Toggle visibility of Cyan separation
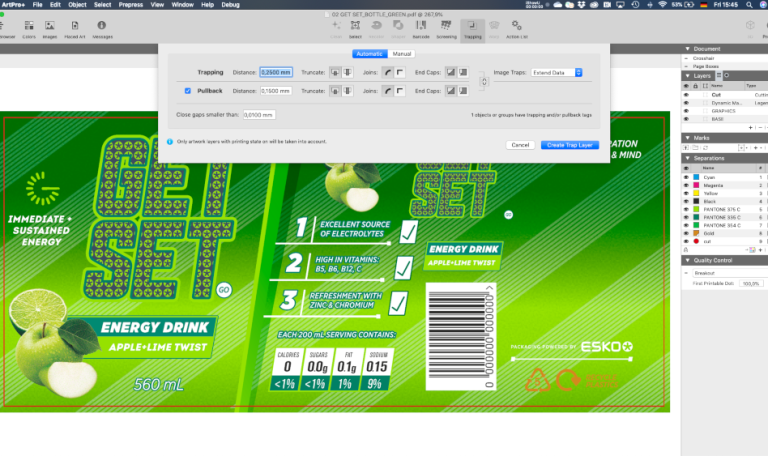This screenshot has height=456, width=768. pyautogui.click(x=686, y=177)
